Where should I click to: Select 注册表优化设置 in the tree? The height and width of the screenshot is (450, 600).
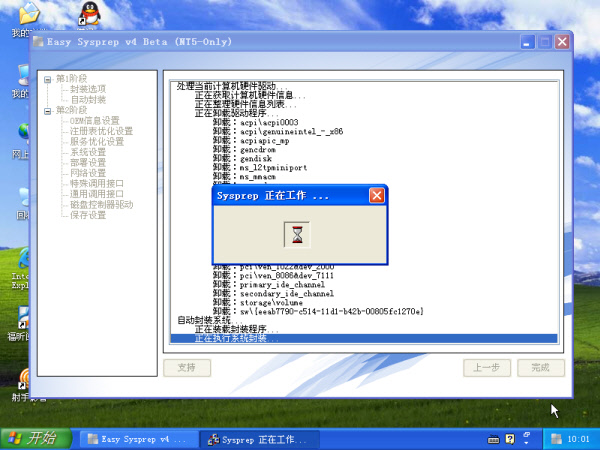(x=101, y=131)
